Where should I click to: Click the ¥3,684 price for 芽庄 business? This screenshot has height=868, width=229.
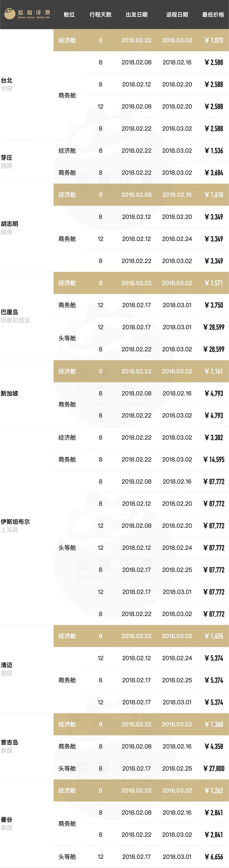pos(214,173)
